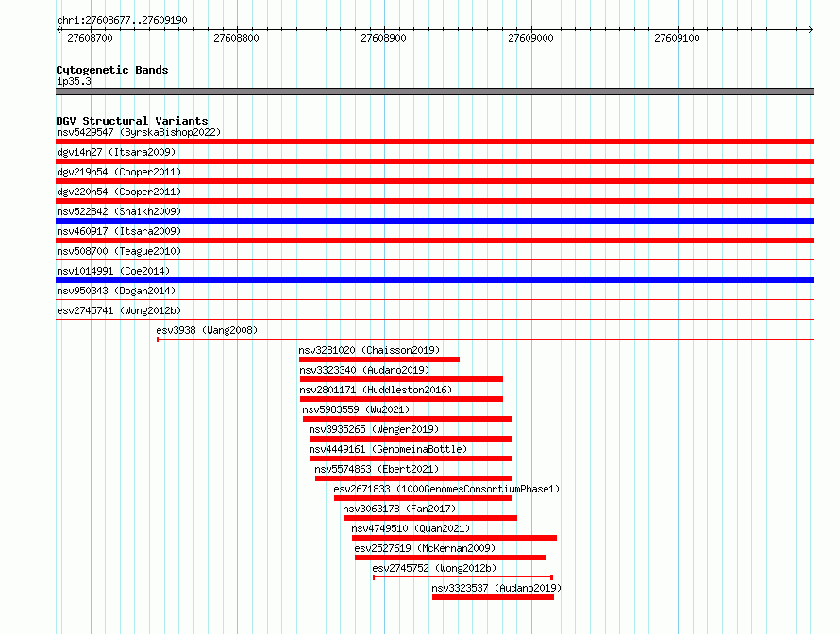Screen dimensions: 840x634
Task: Click the red bar under nsv3281020
Action: (379, 359)
